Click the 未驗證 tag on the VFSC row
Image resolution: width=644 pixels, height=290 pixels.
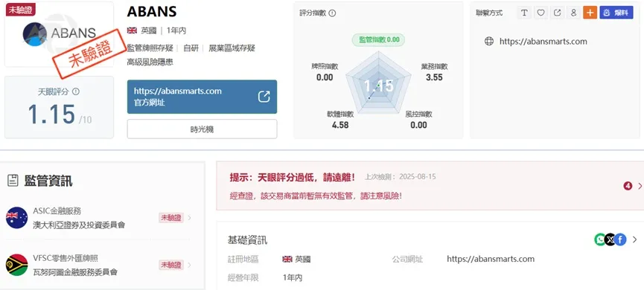170,265
